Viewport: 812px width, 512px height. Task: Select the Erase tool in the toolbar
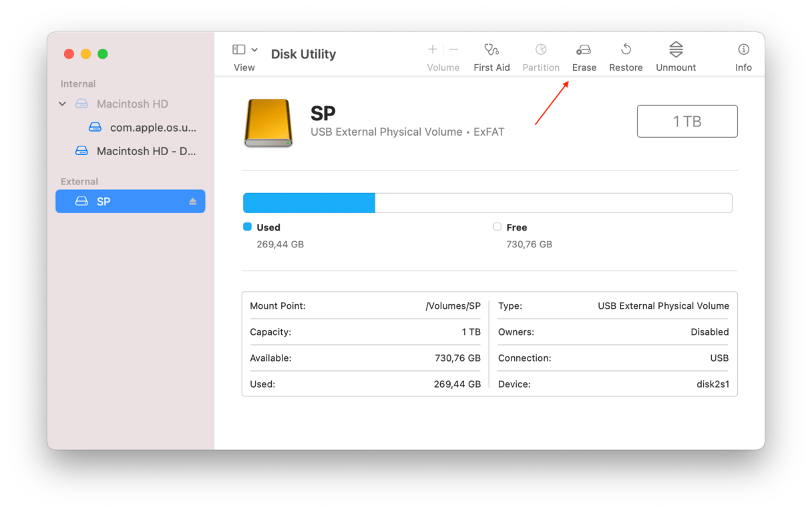click(x=584, y=53)
